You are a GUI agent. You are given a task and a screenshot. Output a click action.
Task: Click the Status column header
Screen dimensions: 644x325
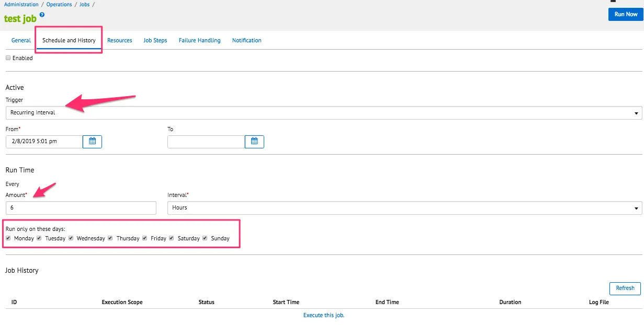tap(207, 302)
